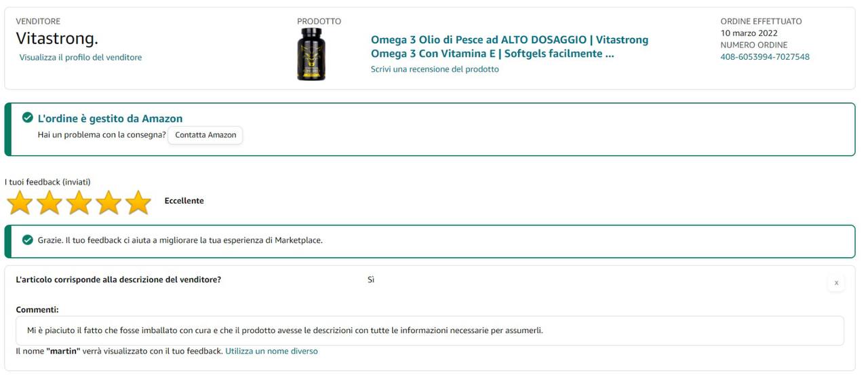Click the Vitastrong seller name
868x382 pixels.
coord(57,38)
